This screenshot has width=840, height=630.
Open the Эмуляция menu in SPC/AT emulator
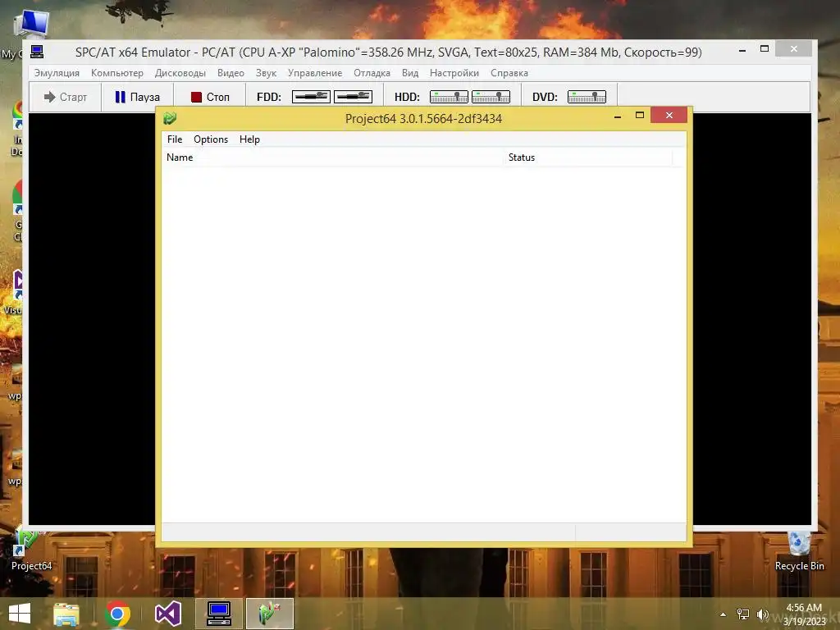[57, 73]
